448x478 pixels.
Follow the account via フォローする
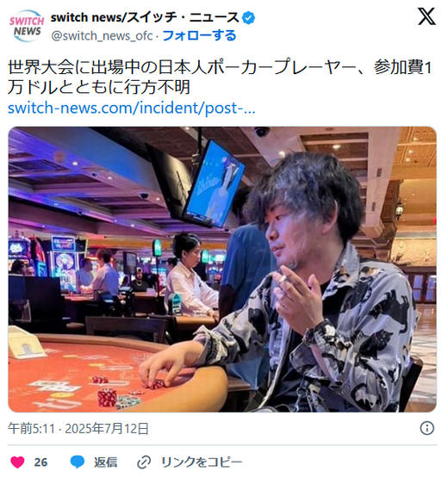point(200,35)
